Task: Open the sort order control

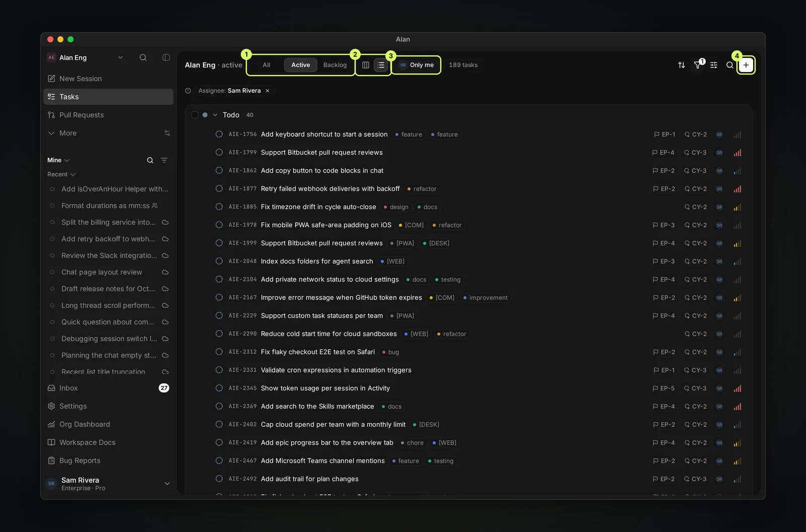Action: [682, 65]
